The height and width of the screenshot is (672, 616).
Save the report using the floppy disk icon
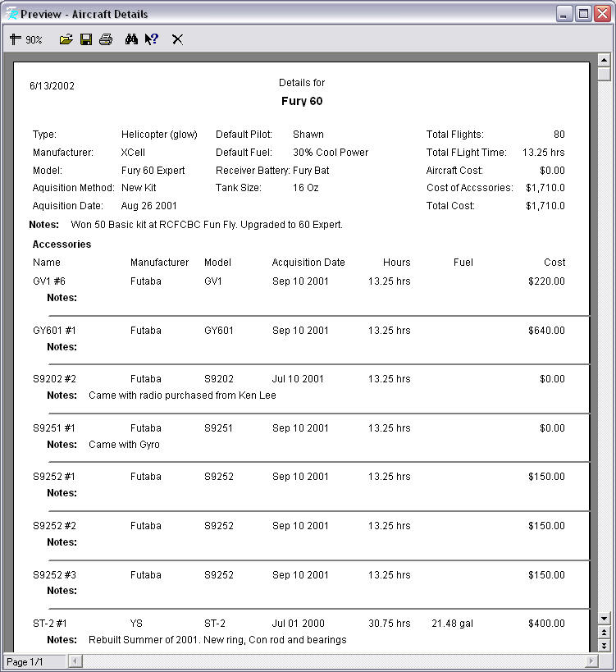point(86,39)
